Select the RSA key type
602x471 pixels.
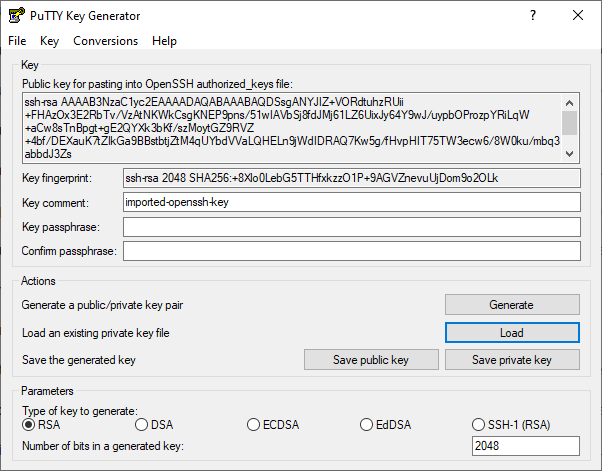pos(41,425)
